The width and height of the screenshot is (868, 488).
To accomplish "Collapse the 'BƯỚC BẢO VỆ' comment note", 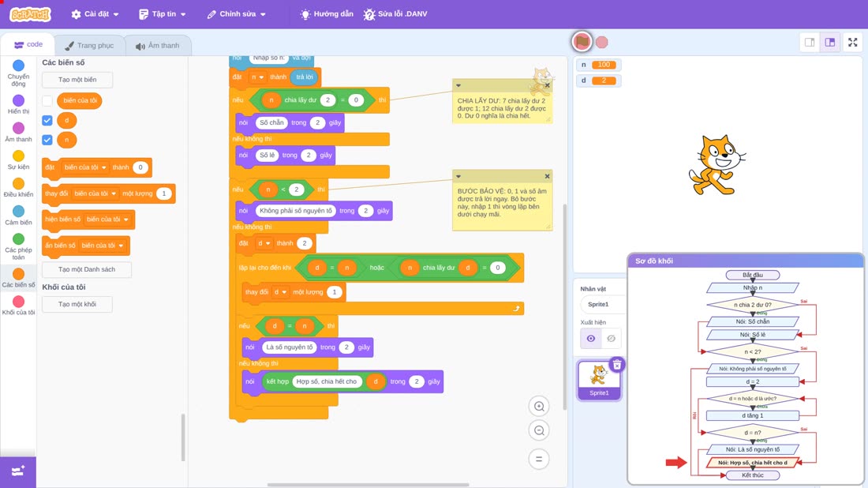I will 458,176.
